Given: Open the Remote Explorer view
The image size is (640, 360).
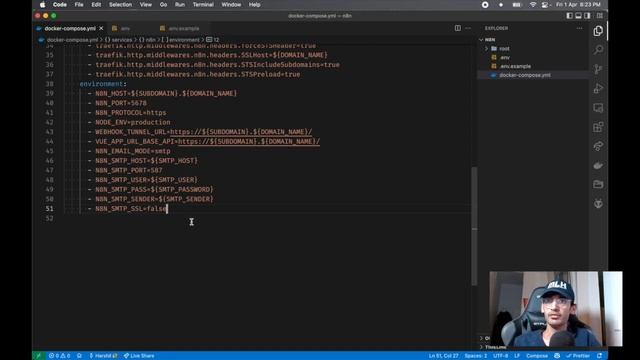Looking at the screenshot, I should coord(598,108).
